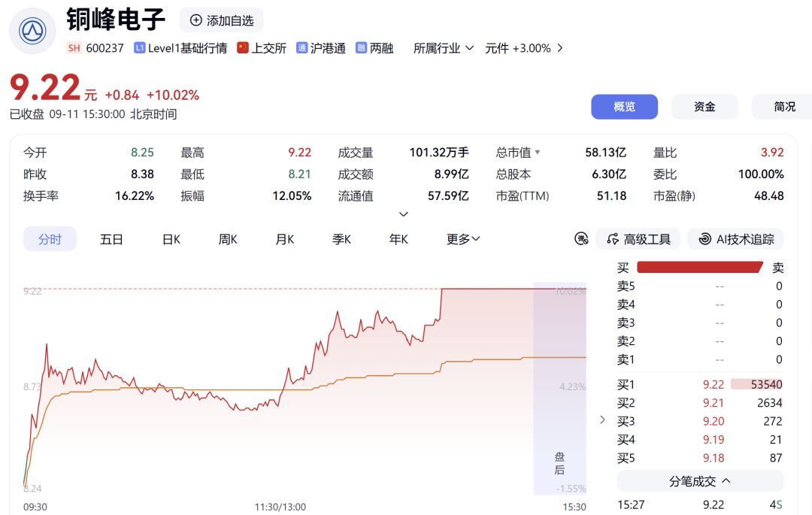Click the spiral icon in AI技术追踪

[704, 239]
